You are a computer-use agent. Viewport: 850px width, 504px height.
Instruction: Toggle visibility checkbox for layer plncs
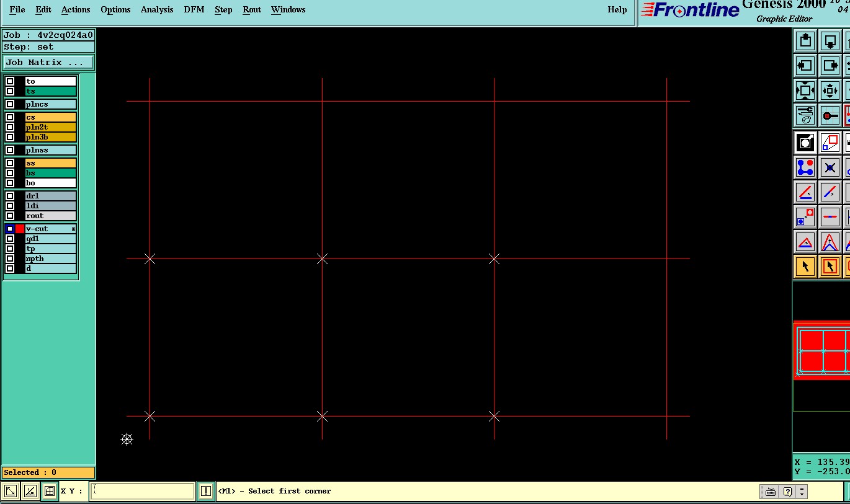[x=10, y=104]
